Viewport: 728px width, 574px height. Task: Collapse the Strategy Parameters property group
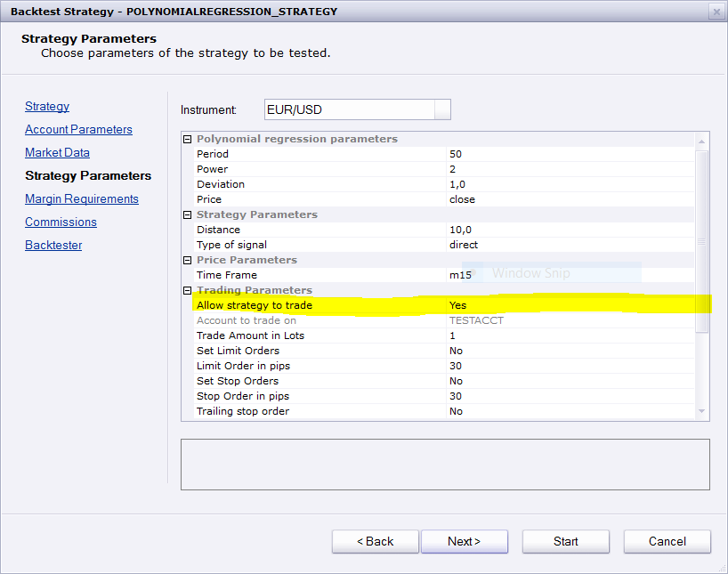coord(187,215)
